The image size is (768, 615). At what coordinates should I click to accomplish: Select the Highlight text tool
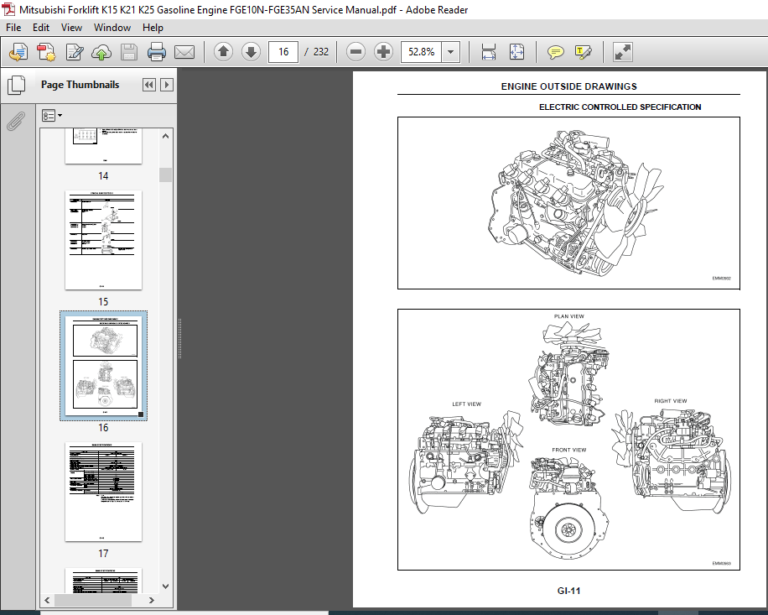pyautogui.click(x=583, y=52)
